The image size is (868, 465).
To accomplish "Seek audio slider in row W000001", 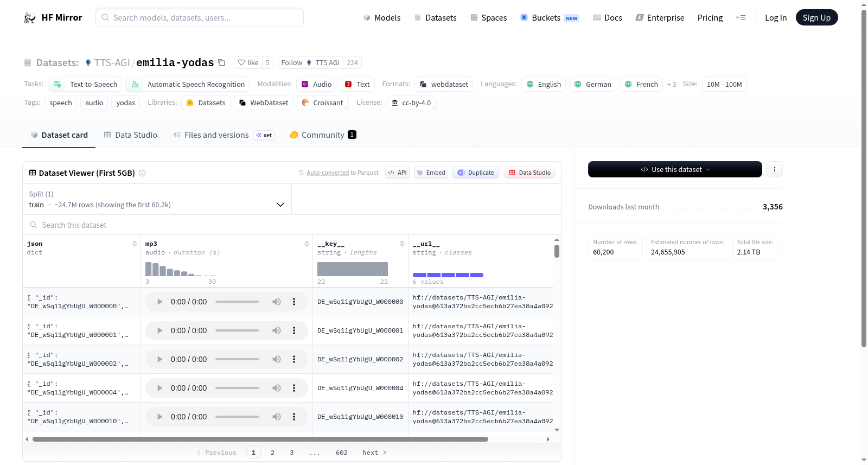I will [237, 330].
